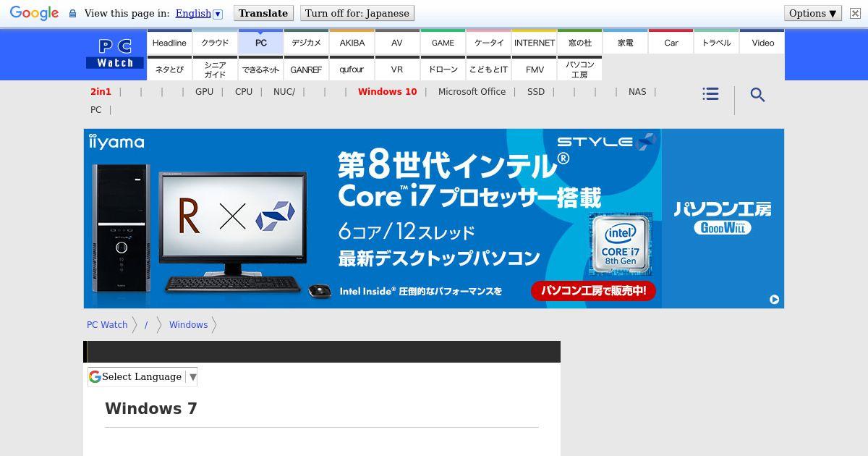
Task: Open the こどもとIT tab
Action: coord(488,69)
